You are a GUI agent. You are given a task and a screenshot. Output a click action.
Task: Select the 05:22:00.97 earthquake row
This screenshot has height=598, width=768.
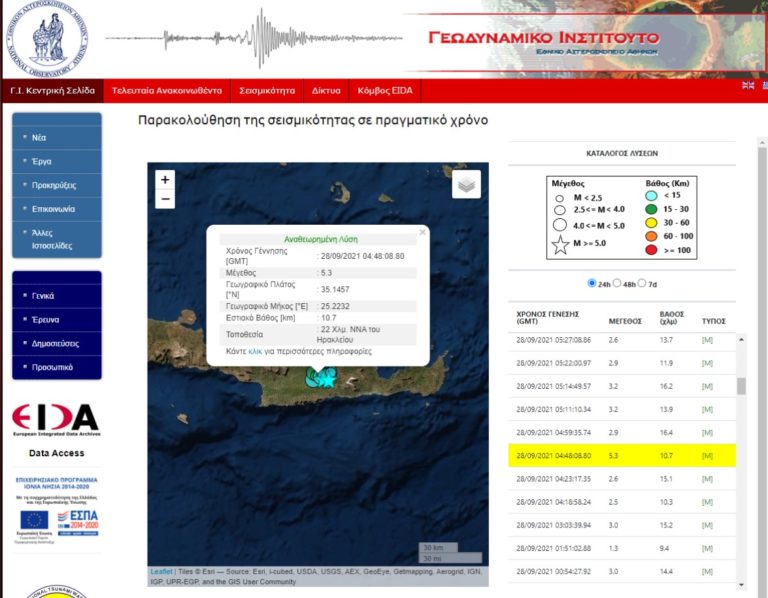click(x=622, y=363)
